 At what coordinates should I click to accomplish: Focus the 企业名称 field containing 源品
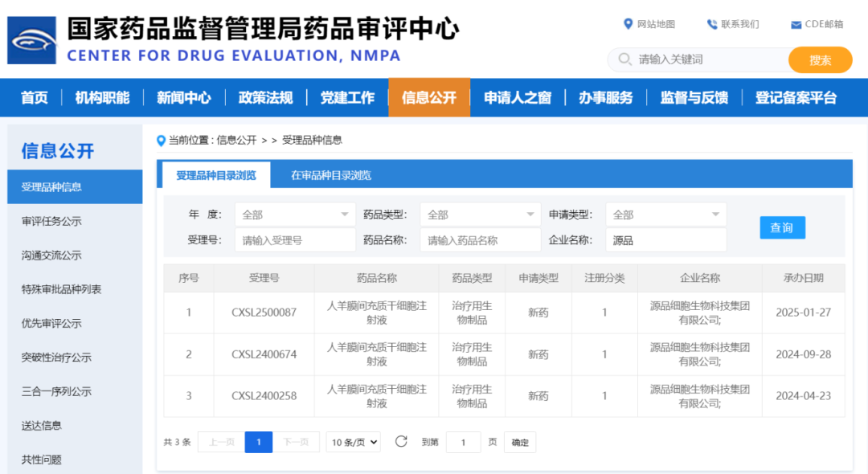click(666, 240)
